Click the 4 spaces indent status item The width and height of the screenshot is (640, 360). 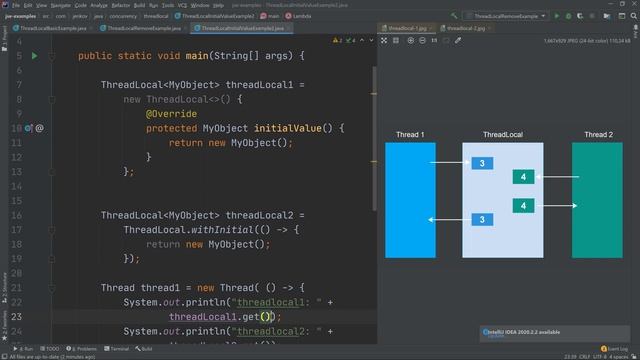620,357
